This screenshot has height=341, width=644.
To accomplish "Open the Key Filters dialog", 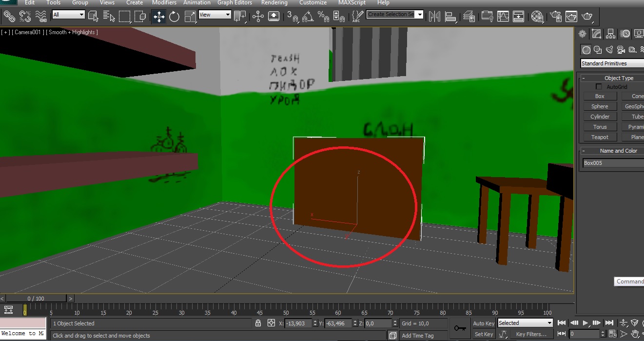I will tap(531, 334).
